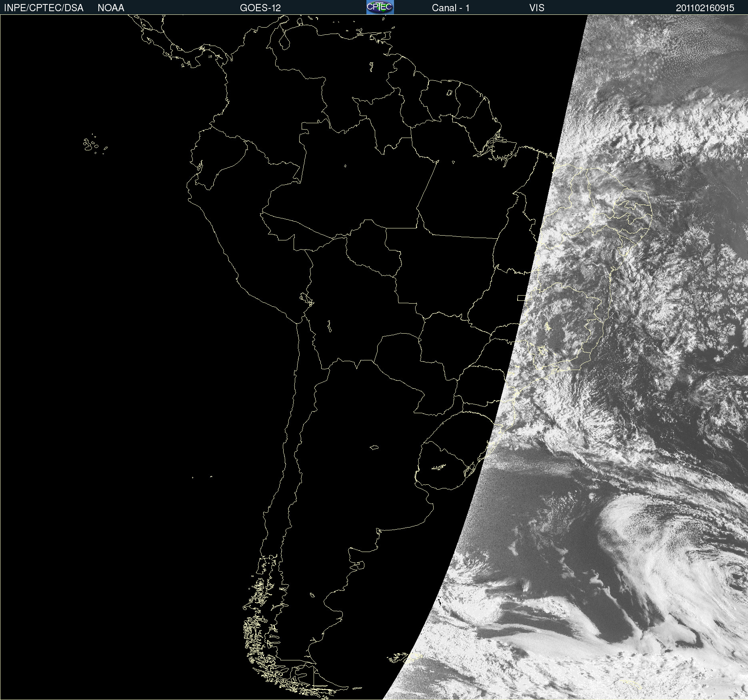Select the 201102160915 timestamp
Screen dimensions: 748x700
[x=705, y=8]
